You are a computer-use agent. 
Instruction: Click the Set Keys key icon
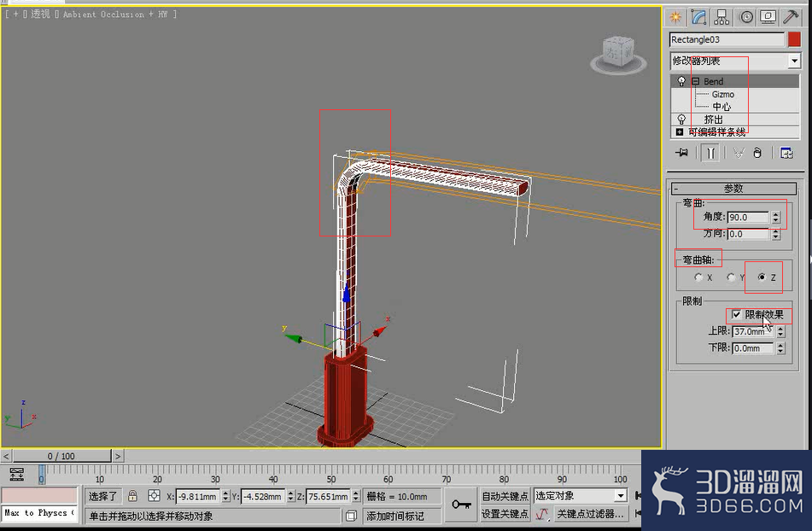click(x=461, y=504)
